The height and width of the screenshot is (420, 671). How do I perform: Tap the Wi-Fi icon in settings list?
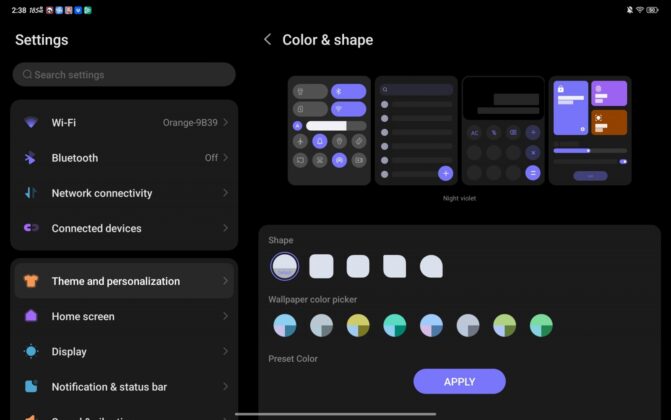tap(31, 122)
